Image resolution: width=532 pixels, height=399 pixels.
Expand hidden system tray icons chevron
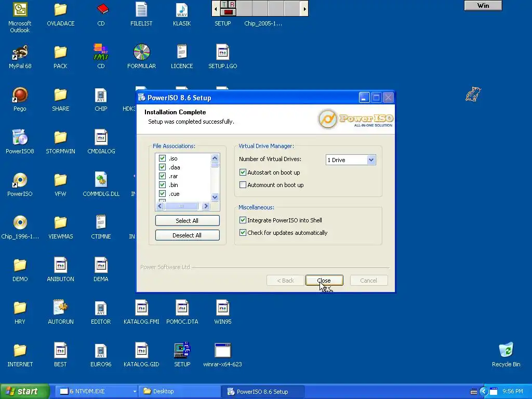[x=484, y=392]
